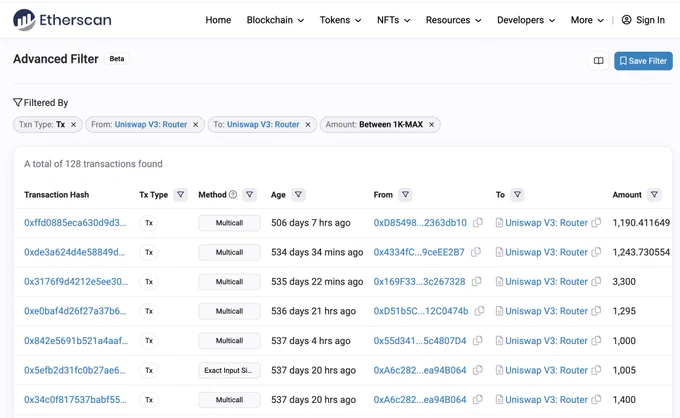Remove the From: Uniswap V3: Router filter
Screen dimensions: 680x418
coord(196,124)
